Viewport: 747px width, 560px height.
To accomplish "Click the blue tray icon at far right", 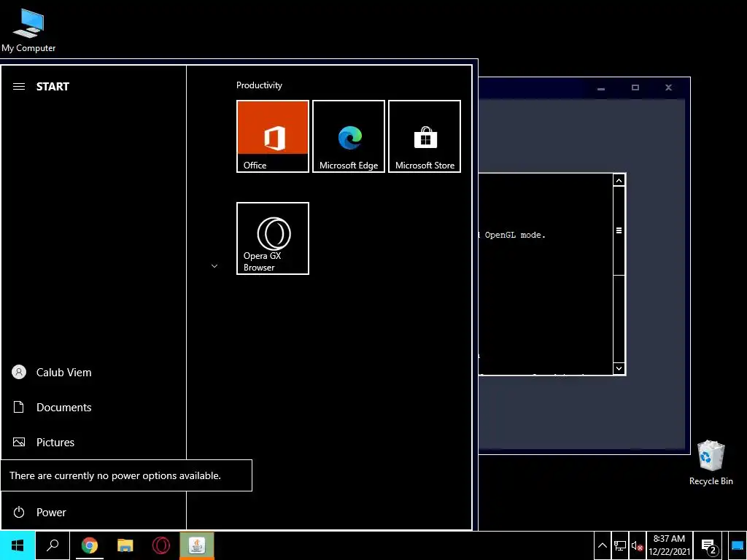I will [738, 545].
